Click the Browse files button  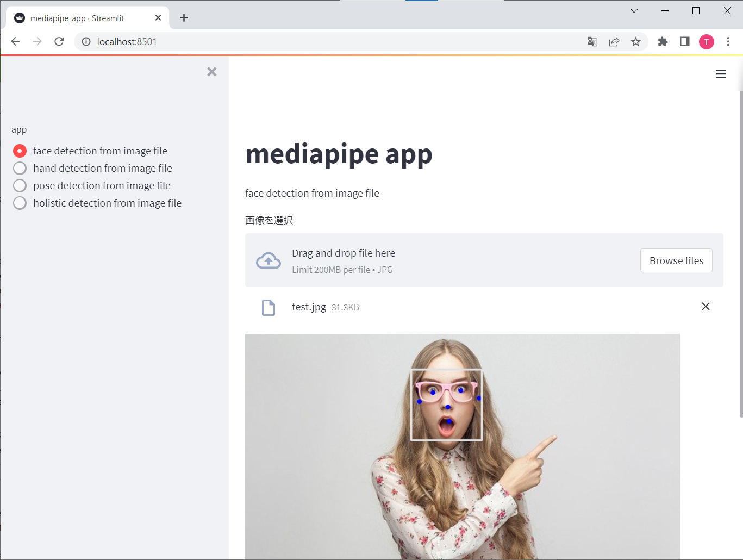(676, 260)
